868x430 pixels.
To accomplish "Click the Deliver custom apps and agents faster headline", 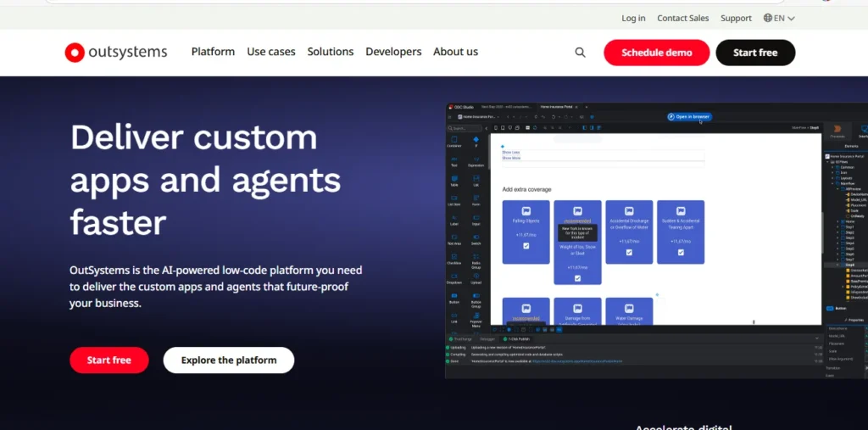I will click(x=205, y=180).
